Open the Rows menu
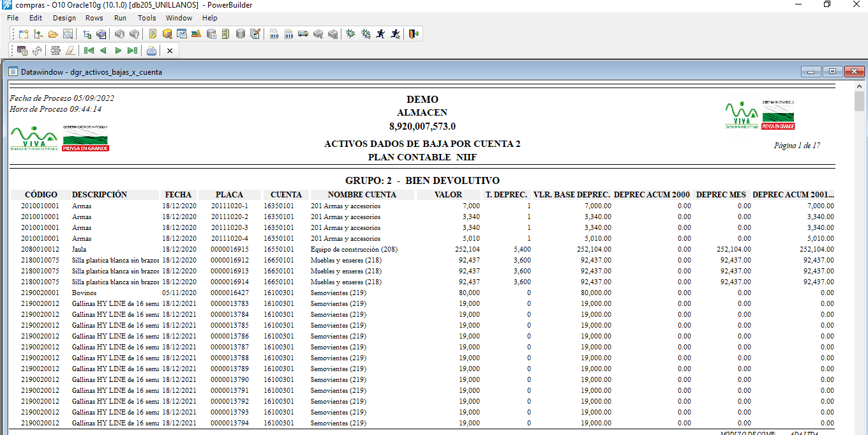Screen dimensions: 868x435 coord(94,18)
